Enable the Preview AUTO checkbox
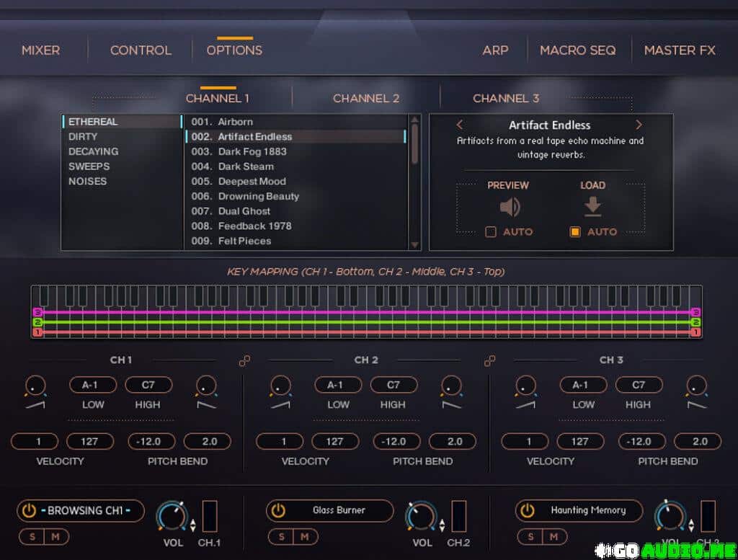This screenshot has width=738, height=560. [x=491, y=232]
